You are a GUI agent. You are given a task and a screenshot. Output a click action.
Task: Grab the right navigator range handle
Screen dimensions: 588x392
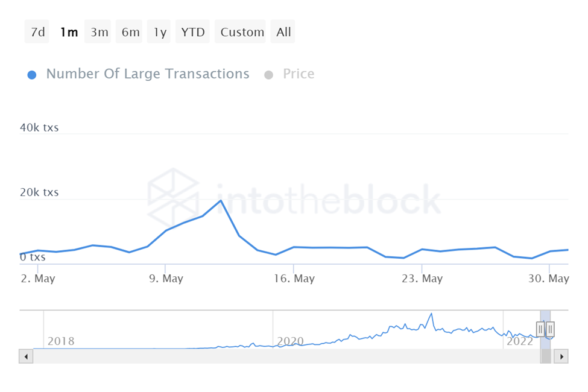(x=550, y=329)
